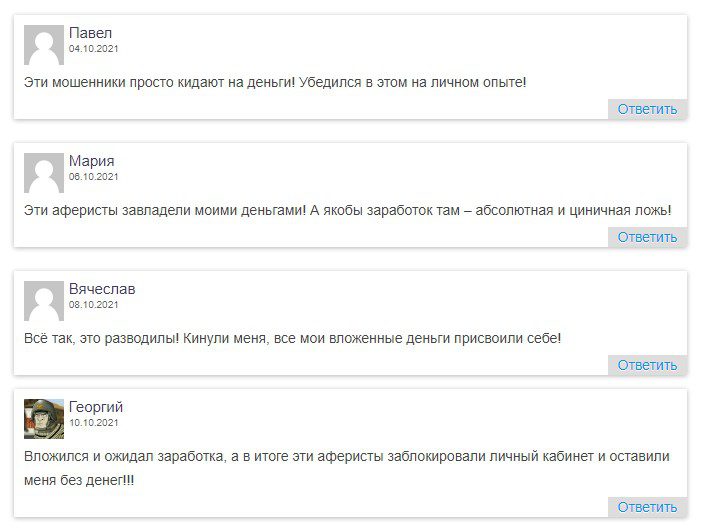Click the author name Вячеслав
This screenshot has width=702, height=528.
point(102,289)
